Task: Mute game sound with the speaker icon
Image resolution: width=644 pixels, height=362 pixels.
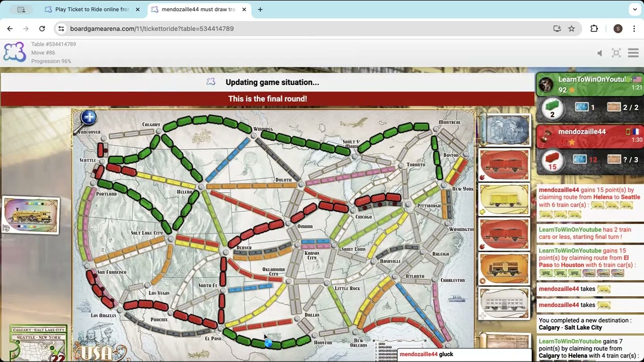Action: click(600, 53)
